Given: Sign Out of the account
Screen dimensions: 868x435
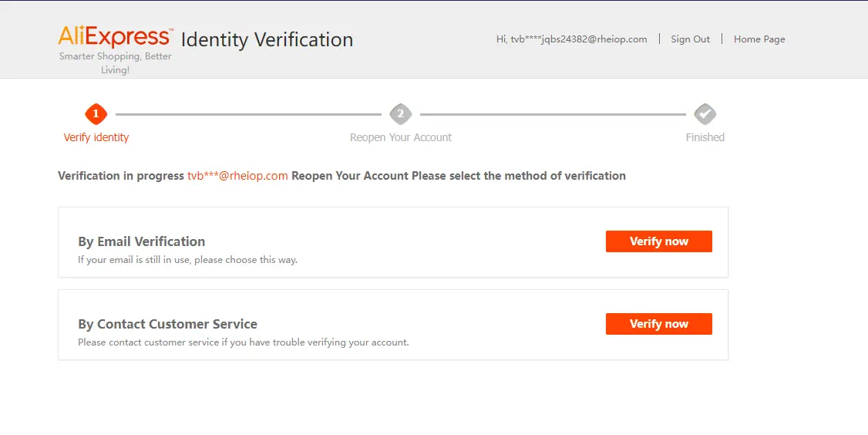Looking at the screenshot, I should 690,39.
